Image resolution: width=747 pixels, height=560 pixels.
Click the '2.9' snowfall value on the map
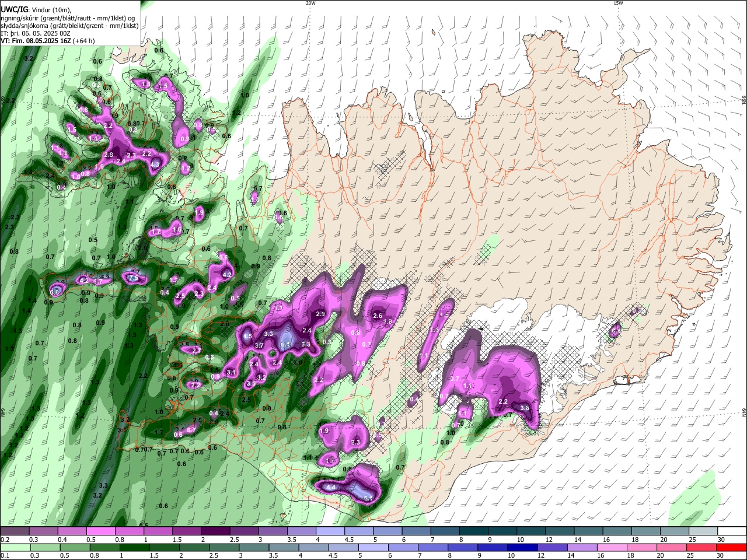click(320, 314)
